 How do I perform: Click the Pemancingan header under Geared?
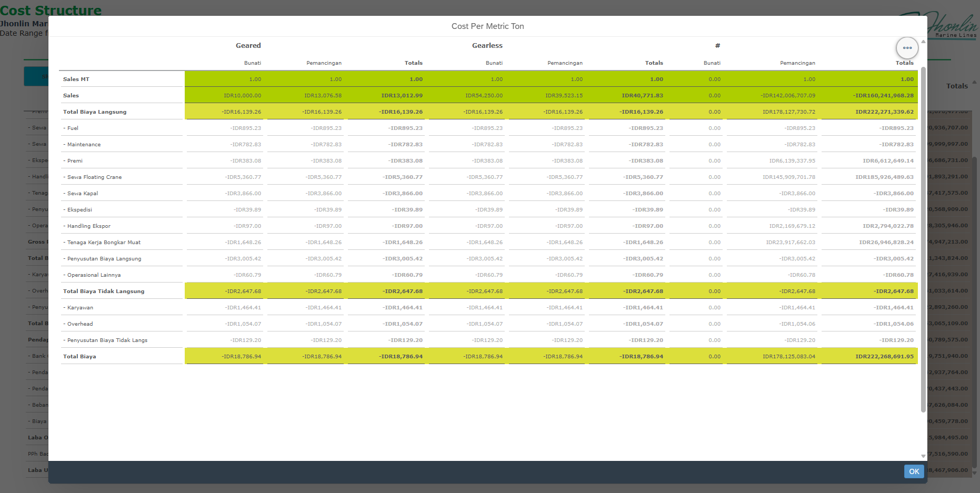pos(324,63)
